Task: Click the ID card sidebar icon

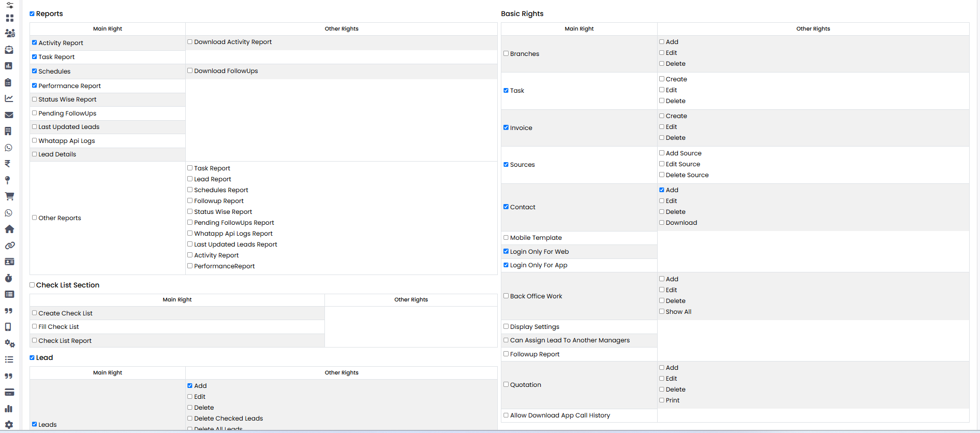Action: [x=9, y=262]
